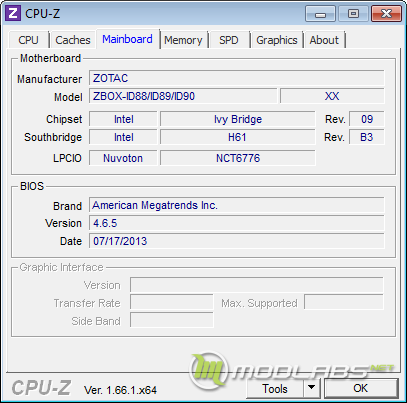Click the Nuvoton LPCIO vendor field

[x=123, y=158]
